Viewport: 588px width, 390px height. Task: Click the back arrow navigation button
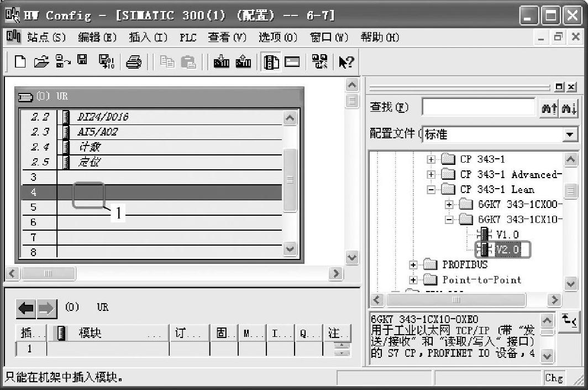pos(27,308)
